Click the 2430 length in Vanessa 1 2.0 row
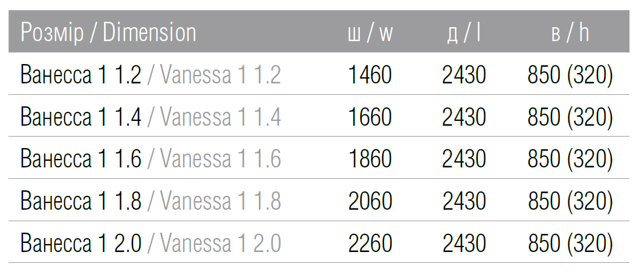Image resolution: width=644 pixels, height=278 pixels. point(464,243)
